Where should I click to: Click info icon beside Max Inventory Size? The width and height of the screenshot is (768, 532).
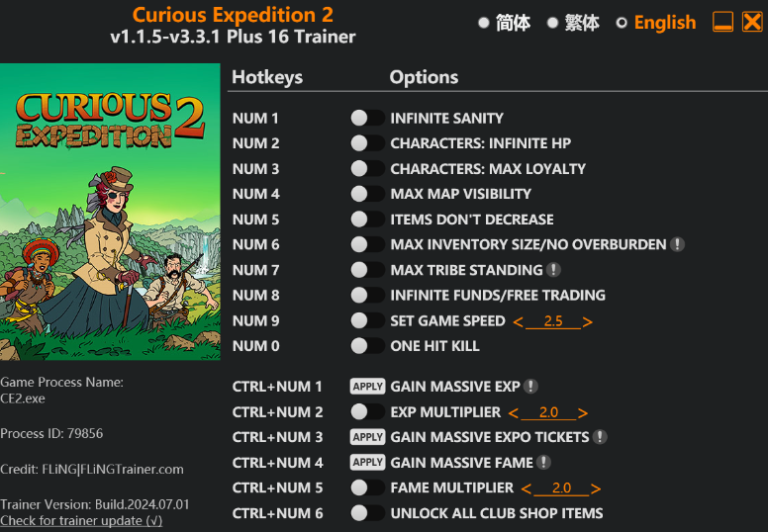pyautogui.click(x=677, y=244)
